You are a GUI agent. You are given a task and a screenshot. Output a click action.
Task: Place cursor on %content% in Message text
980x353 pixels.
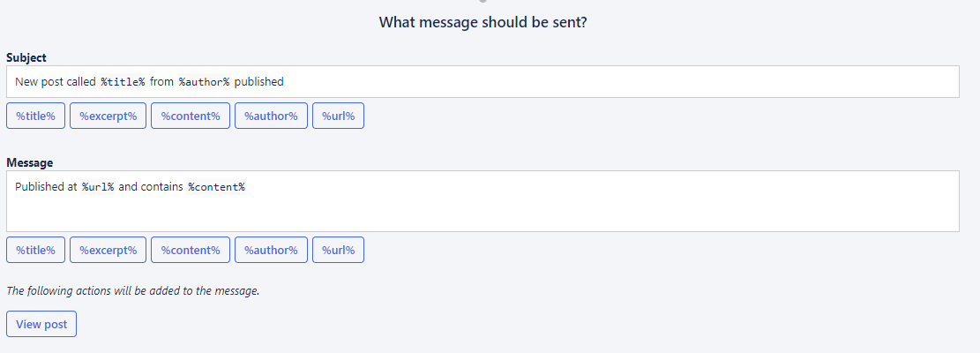216,187
